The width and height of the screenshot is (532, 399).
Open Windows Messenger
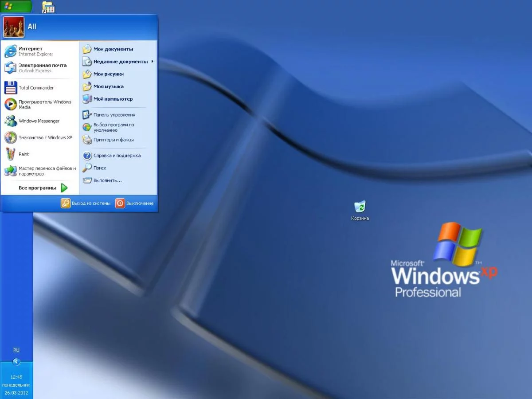point(40,121)
